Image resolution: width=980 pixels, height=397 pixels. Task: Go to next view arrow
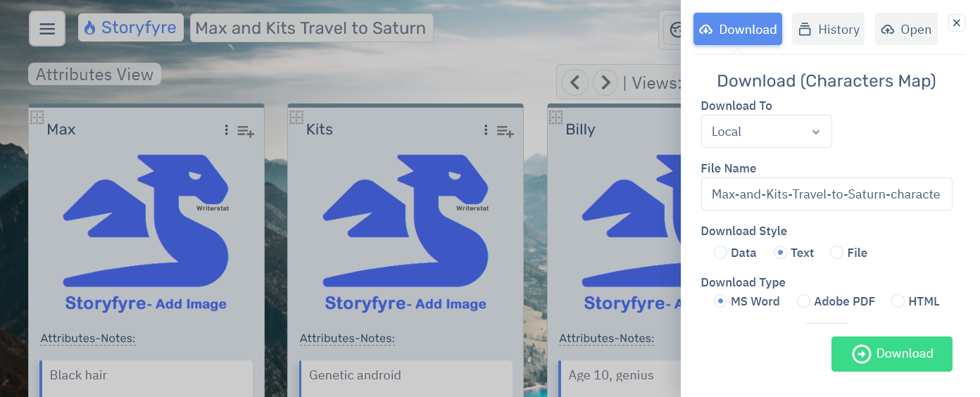coord(605,83)
